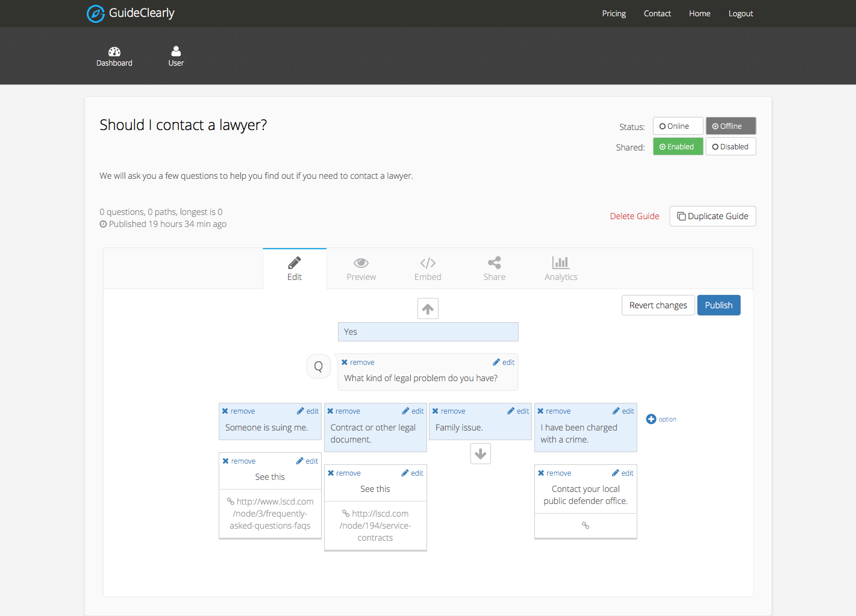Viewport: 856px width, 616px height.
Task: Add a new option with the plus icon
Action: (651, 418)
